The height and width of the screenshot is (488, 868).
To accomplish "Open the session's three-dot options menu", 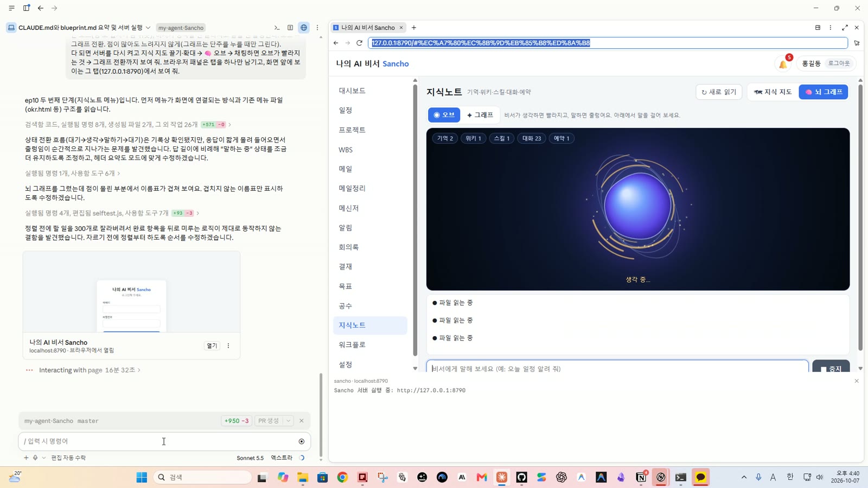I will 317,28.
